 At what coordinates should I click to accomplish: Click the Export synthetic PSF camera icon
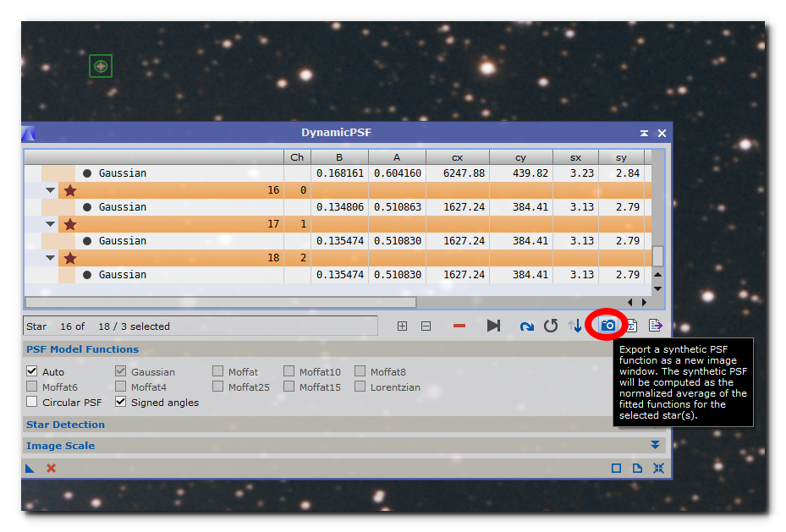[607, 326]
